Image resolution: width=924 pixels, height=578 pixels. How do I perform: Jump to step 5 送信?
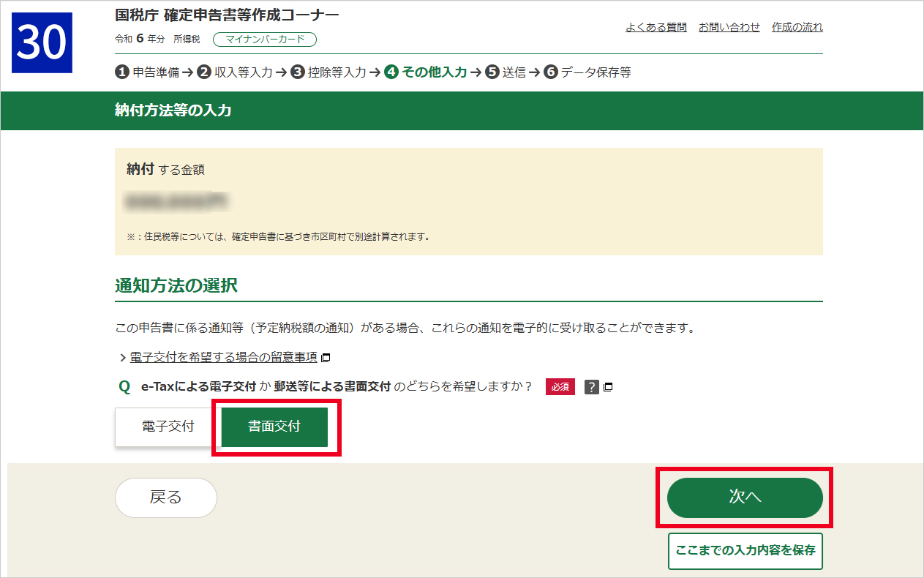pyautogui.click(x=505, y=72)
